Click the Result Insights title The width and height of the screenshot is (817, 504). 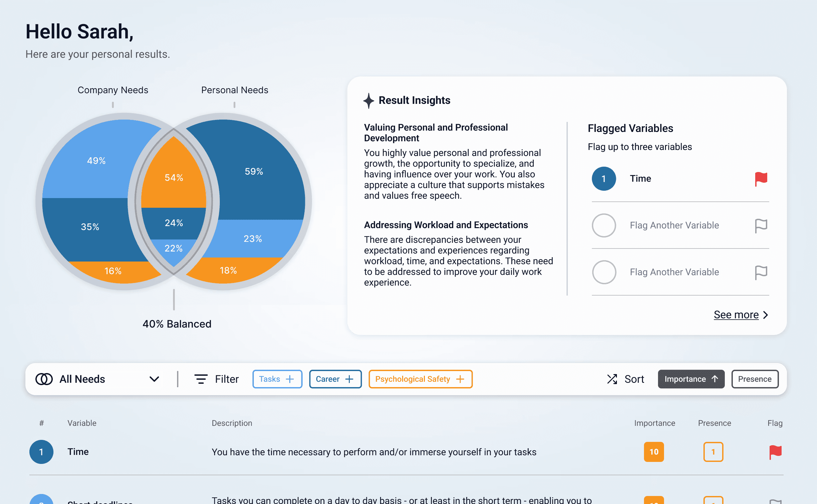415,100
